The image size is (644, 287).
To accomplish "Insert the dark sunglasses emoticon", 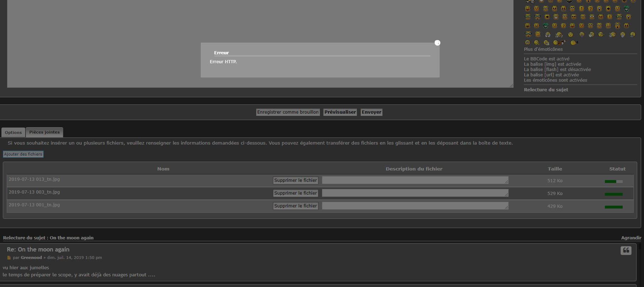I will (x=574, y=17).
